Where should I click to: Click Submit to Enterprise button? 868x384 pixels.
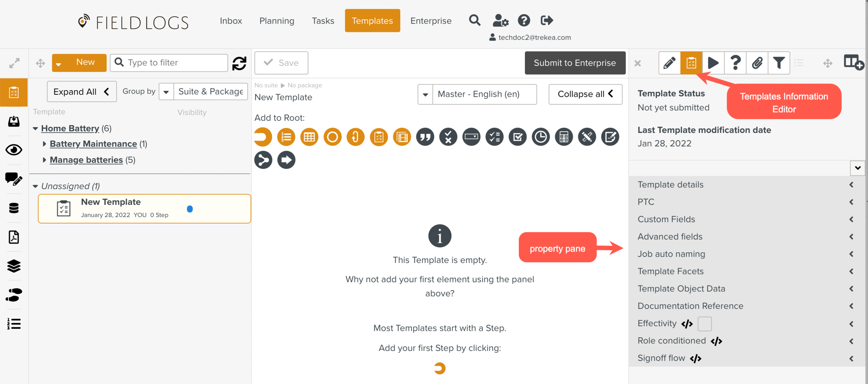coord(575,63)
